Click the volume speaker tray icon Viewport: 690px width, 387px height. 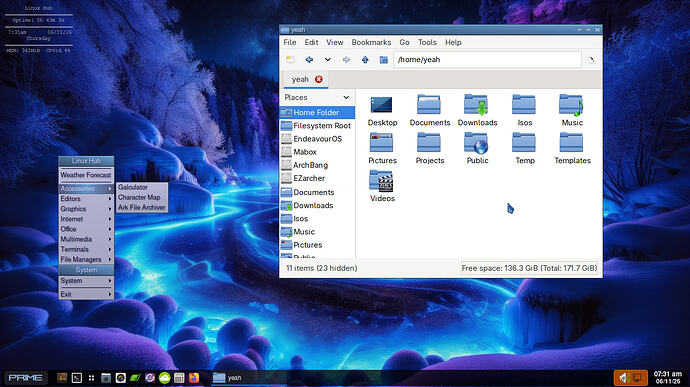(x=624, y=378)
